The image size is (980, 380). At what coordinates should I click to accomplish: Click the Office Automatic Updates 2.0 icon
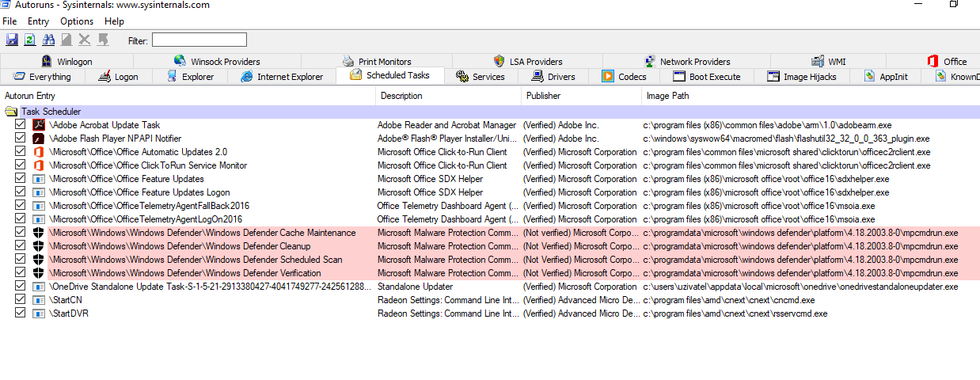tap(39, 152)
